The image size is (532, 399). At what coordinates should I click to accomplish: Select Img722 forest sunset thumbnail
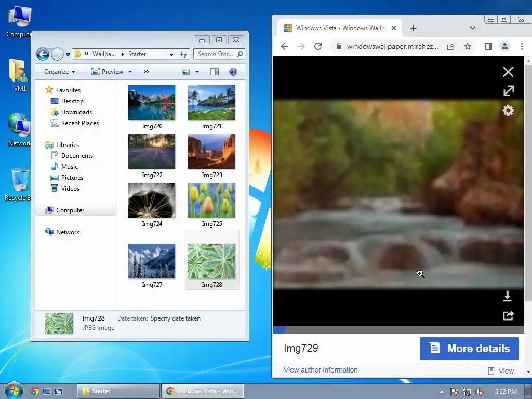(x=152, y=151)
